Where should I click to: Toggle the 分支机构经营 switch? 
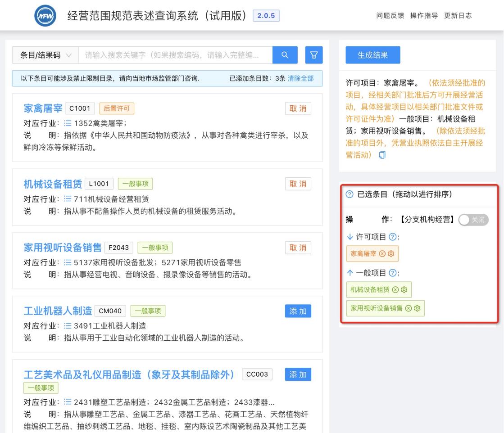point(473,220)
